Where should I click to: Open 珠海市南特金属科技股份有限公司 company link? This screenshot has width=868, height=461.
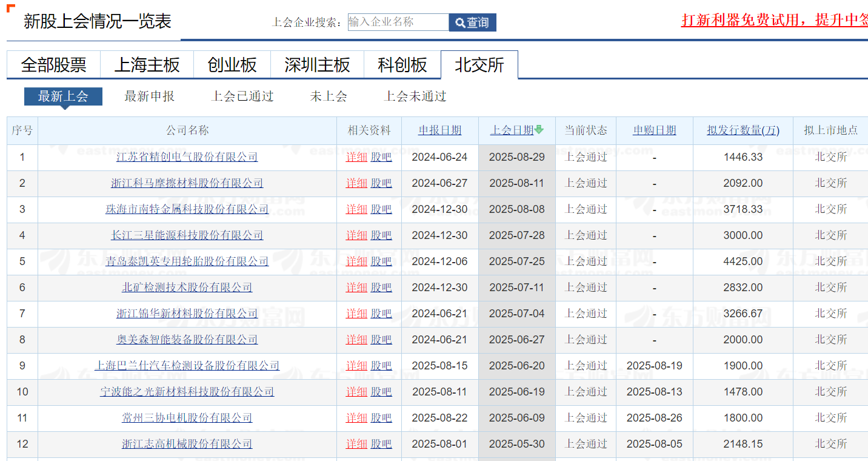(x=187, y=209)
